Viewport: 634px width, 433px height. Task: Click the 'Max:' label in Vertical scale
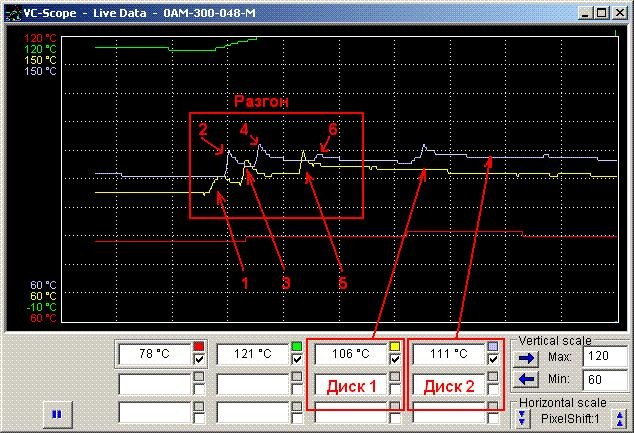pos(560,357)
